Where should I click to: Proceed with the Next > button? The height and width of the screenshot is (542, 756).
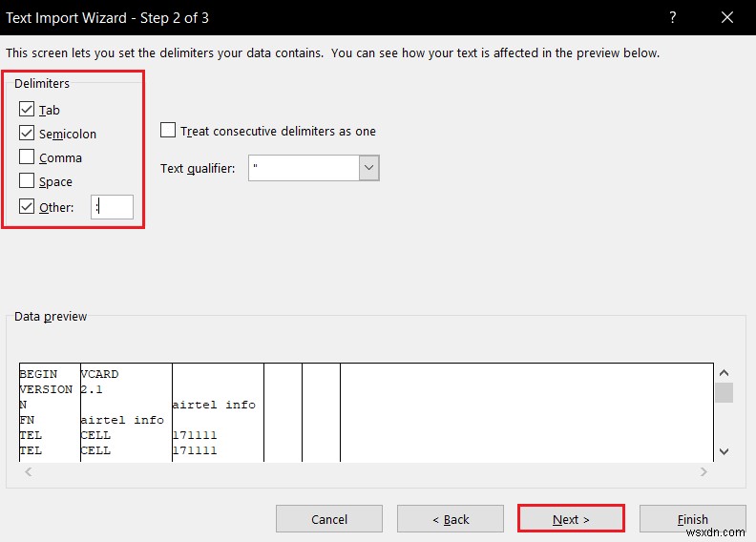(572, 519)
